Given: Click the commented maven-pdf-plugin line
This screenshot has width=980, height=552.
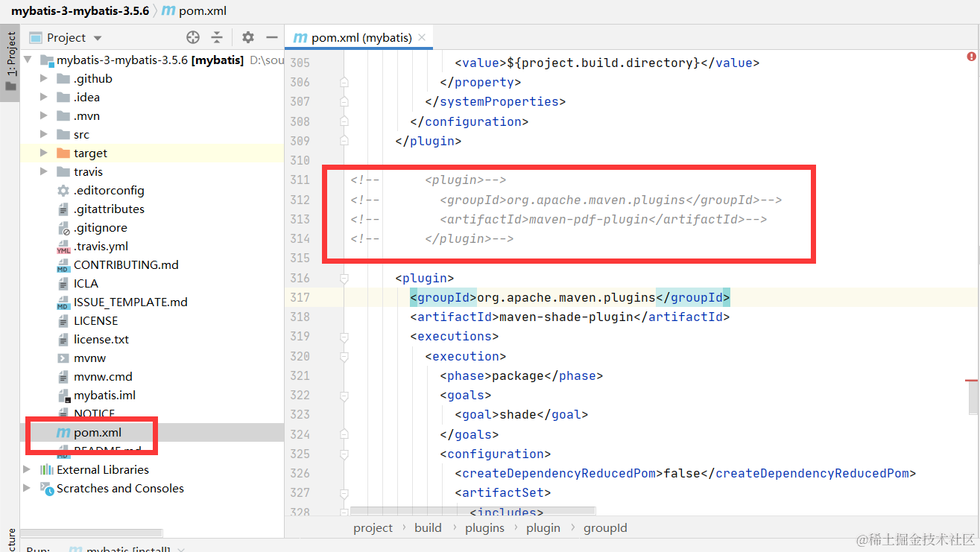Looking at the screenshot, I should tap(559, 219).
